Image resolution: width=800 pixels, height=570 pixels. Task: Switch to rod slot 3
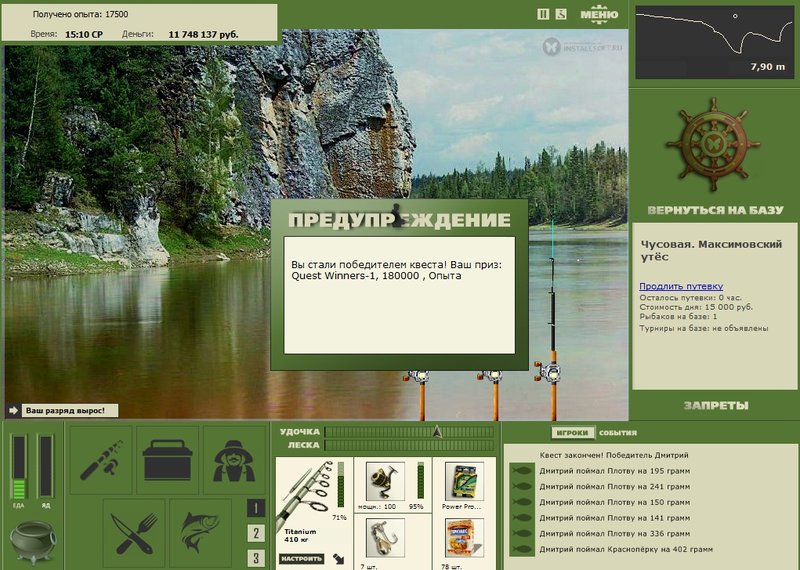(x=256, y=558)
